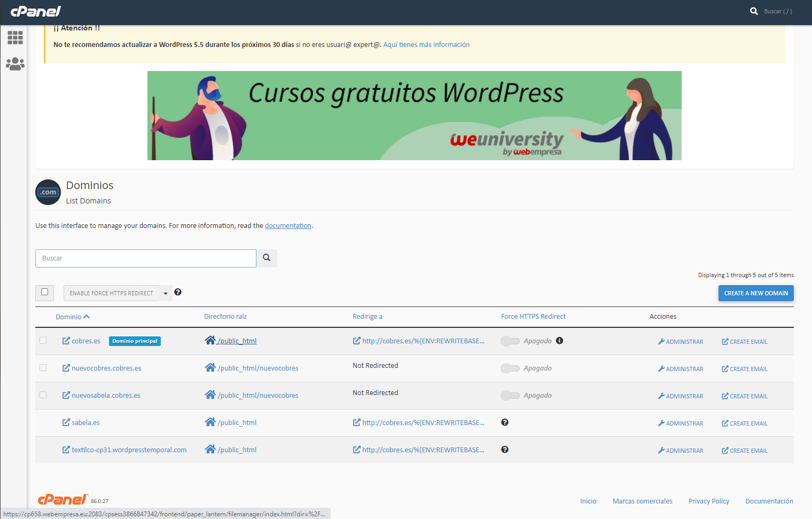
Task: Click the Cursos gratuitos WordPress banner
Action: pyautogui.click(x=415, y=115)
